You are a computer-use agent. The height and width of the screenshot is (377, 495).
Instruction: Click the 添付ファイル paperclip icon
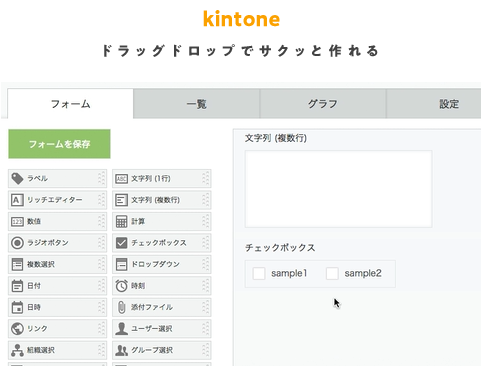click(121, 307)
